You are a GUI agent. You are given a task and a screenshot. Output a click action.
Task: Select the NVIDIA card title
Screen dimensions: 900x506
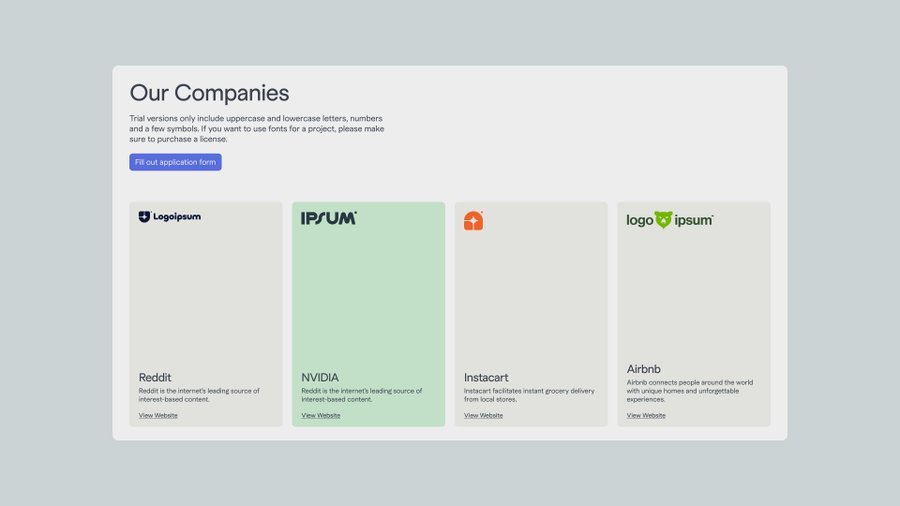(320, 377)
